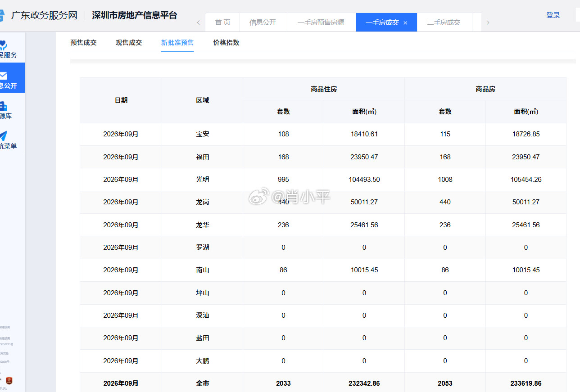Click the 坪山 district cell
Screen dimensions: 580x392
[x=202, y=293]
